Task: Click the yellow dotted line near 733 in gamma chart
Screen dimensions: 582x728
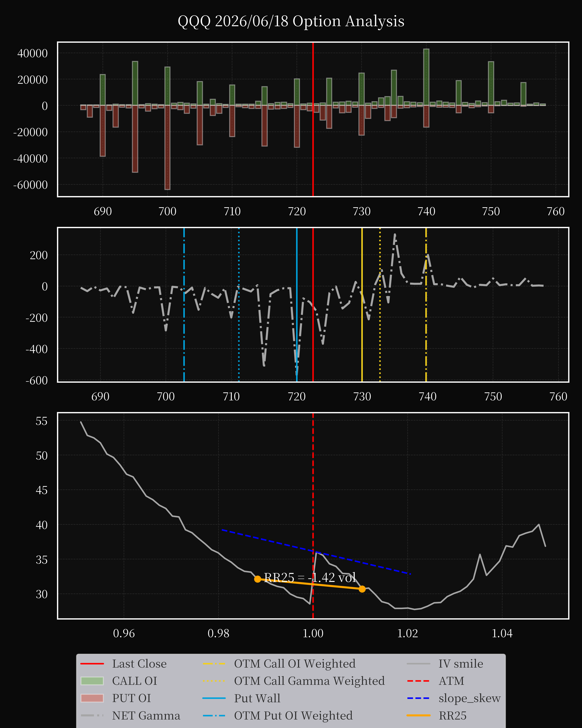Action: click(x=380, y=305)
